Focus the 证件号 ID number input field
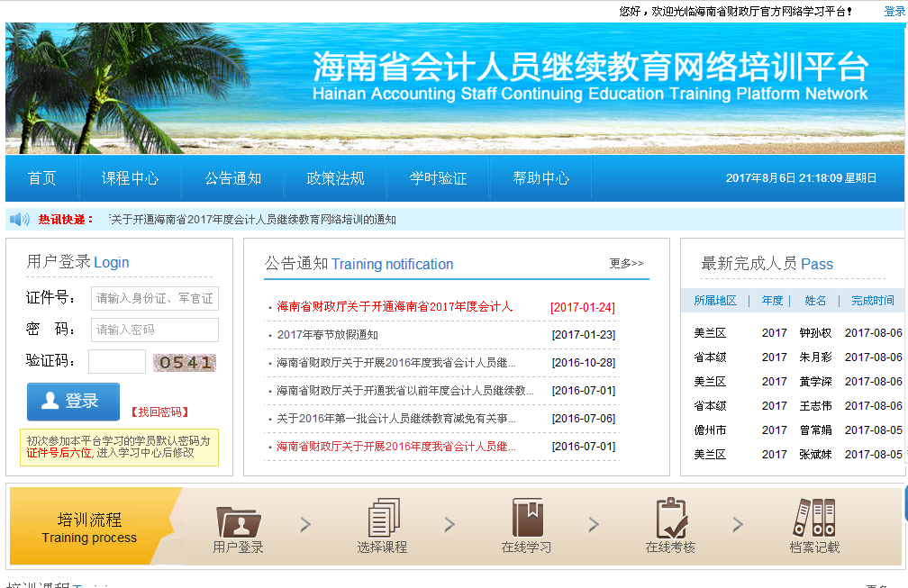 [154, 298]
